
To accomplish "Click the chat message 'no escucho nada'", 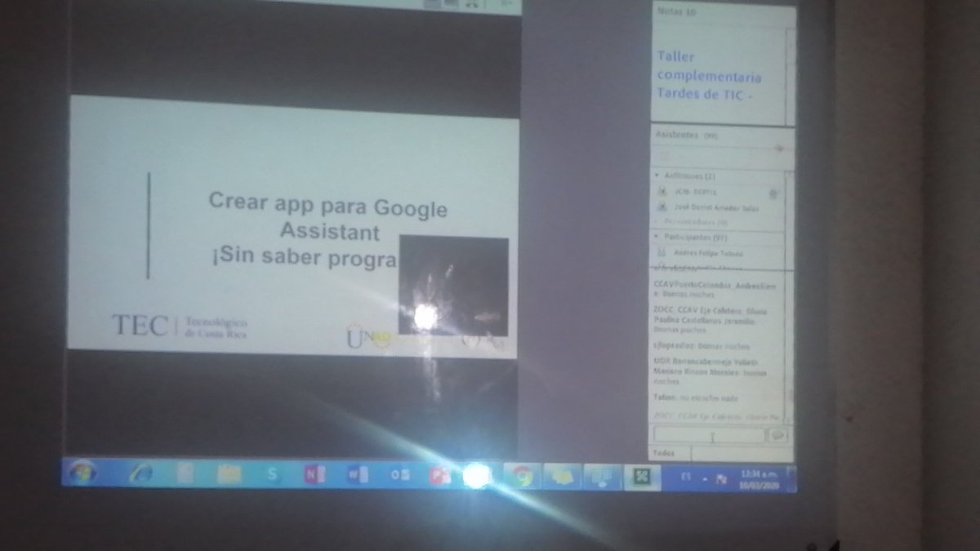I will coord(696,398).
